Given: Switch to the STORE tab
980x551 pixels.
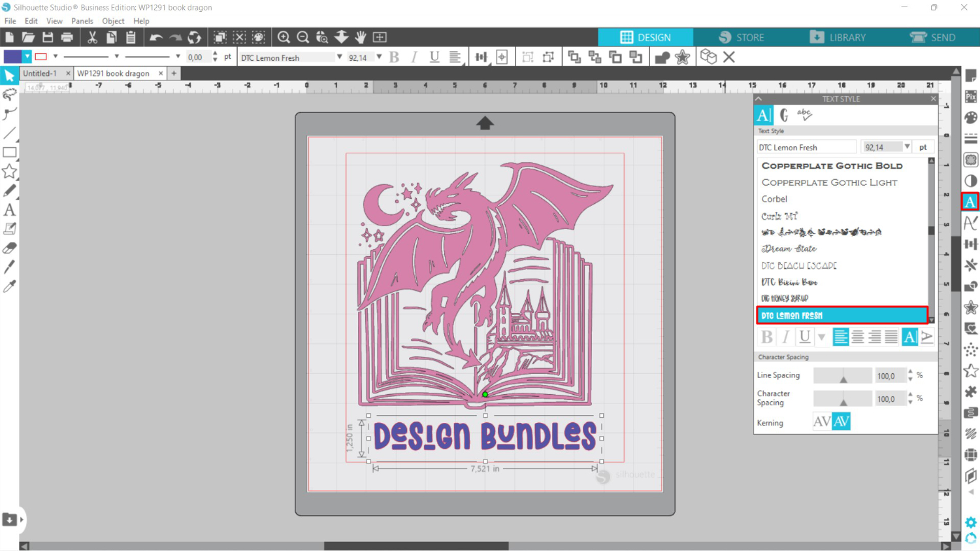Looking at the screenshot, I should point(741,37).
